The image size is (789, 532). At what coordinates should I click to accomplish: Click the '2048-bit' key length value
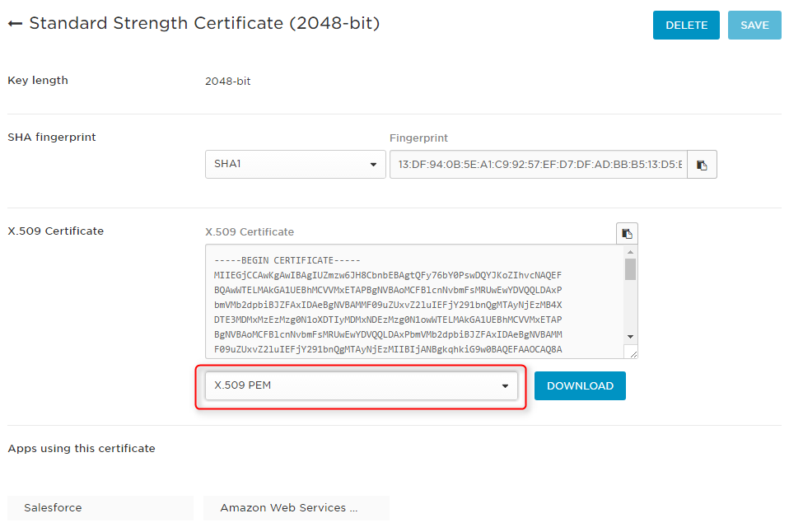coord(227,81)
